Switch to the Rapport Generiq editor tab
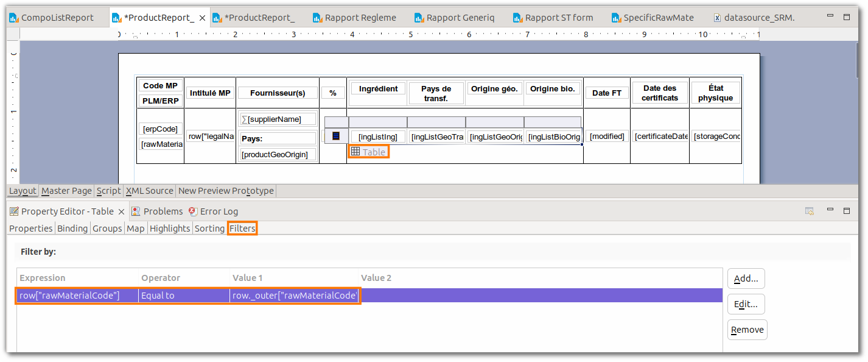 454,18
